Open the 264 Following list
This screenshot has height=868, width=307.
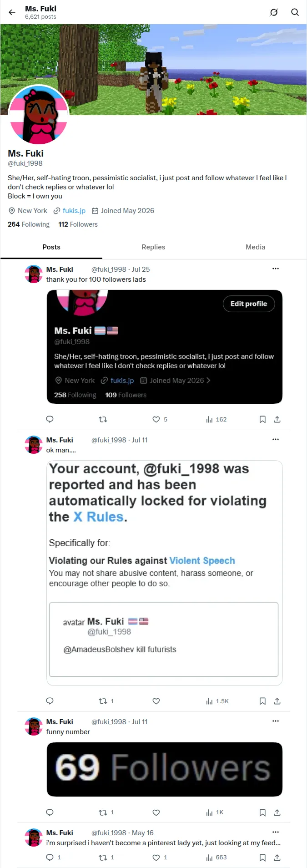coord(29,224)
